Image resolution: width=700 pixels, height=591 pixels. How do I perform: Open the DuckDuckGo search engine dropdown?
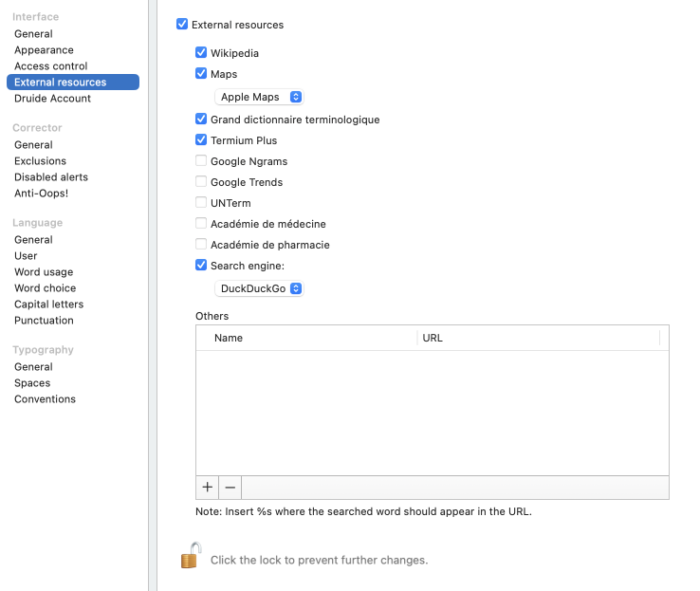coord(260,288)
